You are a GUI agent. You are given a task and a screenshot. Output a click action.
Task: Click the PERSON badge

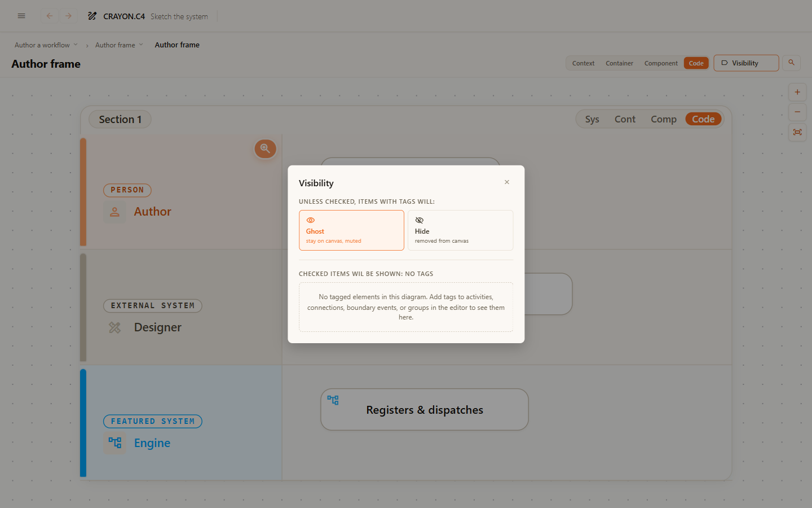[127, 190]
